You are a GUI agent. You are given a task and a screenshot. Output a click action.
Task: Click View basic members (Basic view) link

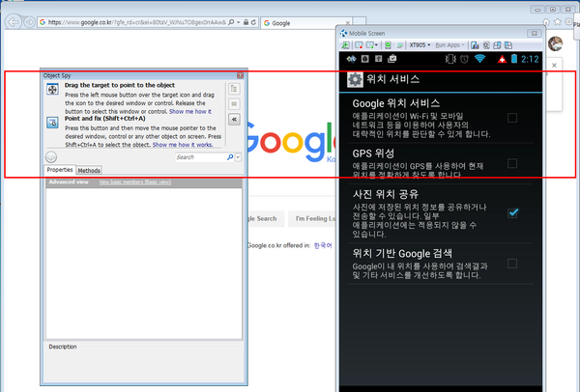(x=134, y=182)
